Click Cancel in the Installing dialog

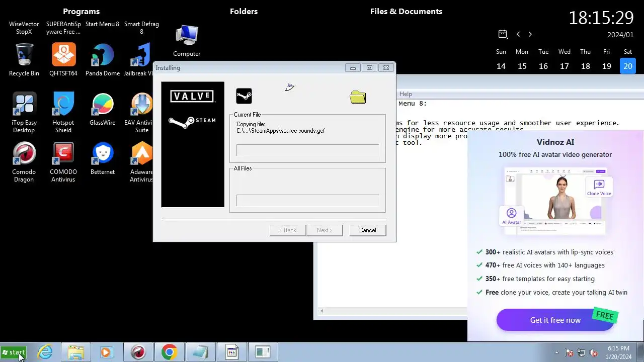click(367, 230)
